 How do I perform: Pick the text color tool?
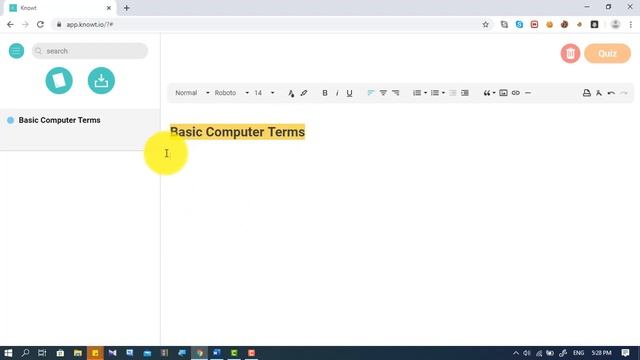tap(291, 93)
